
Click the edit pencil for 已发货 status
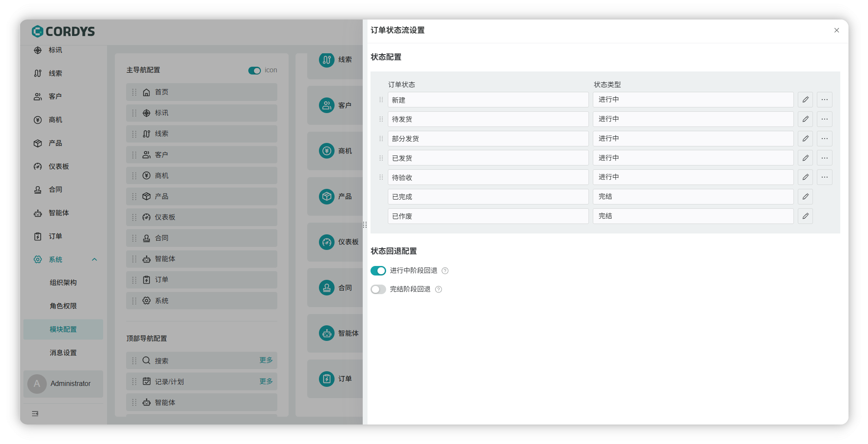point(805,158)
